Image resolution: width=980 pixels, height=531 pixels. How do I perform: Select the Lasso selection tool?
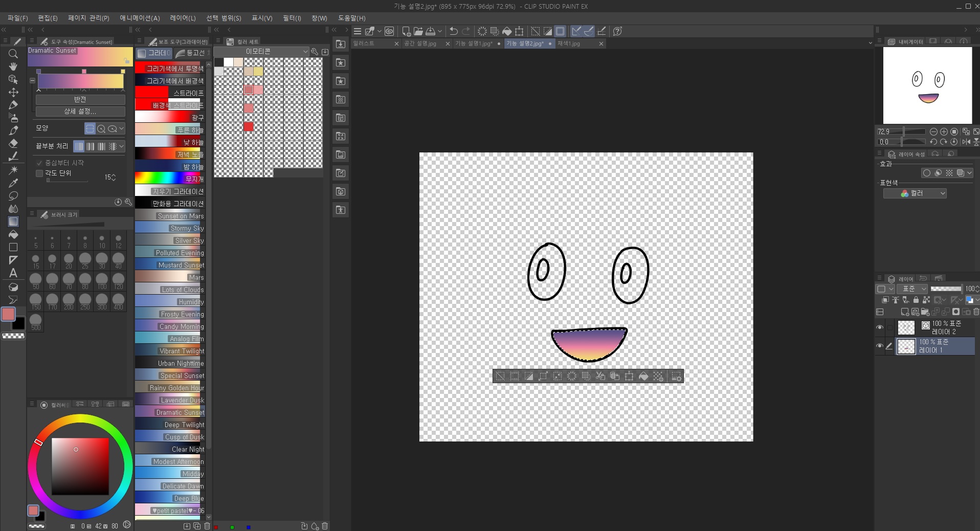point(13,195)
